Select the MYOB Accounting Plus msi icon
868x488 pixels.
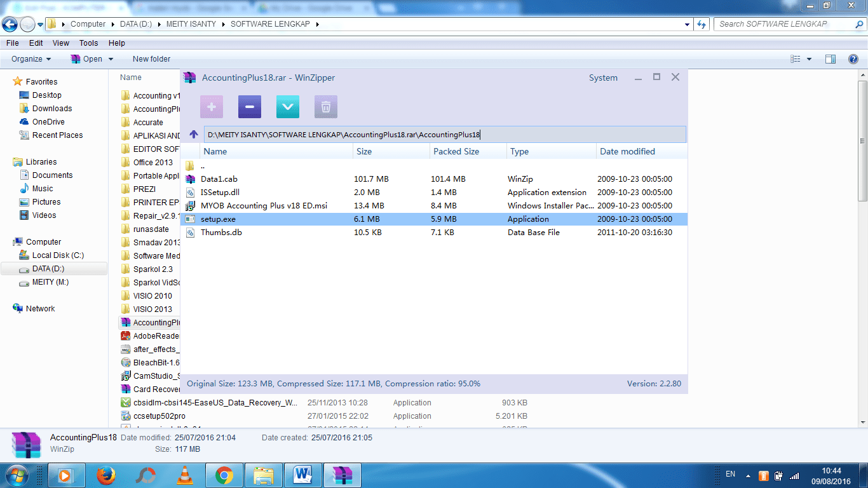[x=190, y=206]
